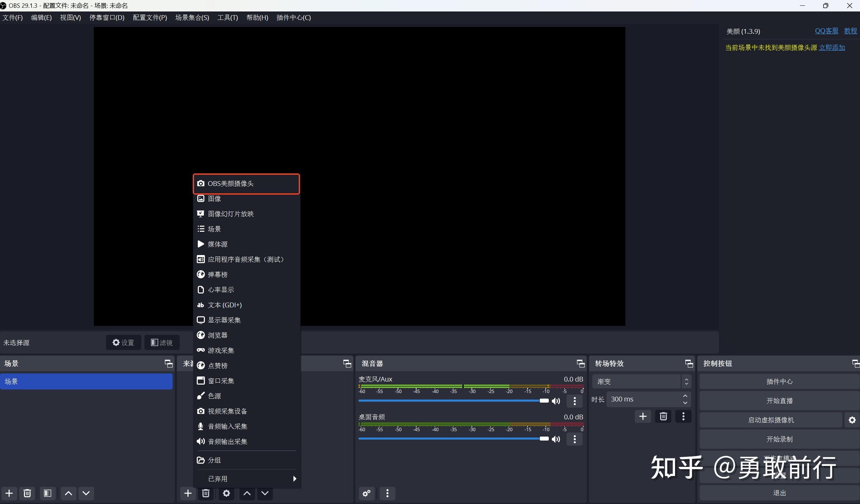860x504 pixels.
Task: Open the 渐变 transition dropdown
Action: (642, 381)
